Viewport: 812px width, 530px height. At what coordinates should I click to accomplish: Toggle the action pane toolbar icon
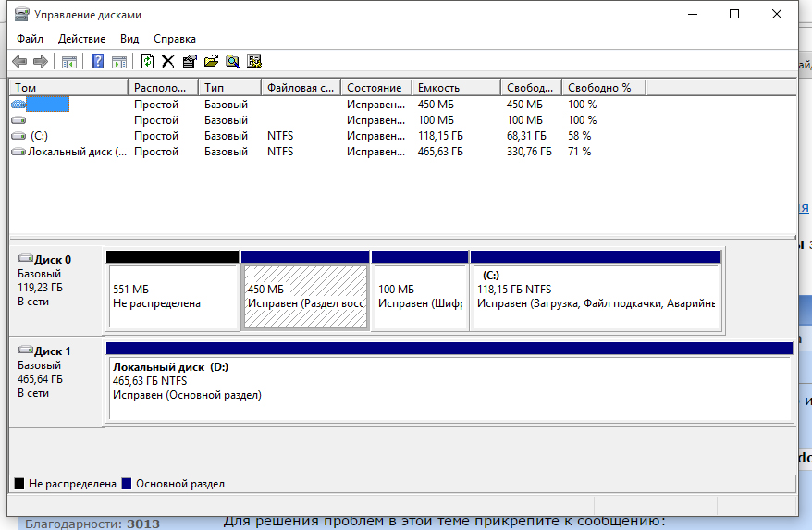pos(119,62)
